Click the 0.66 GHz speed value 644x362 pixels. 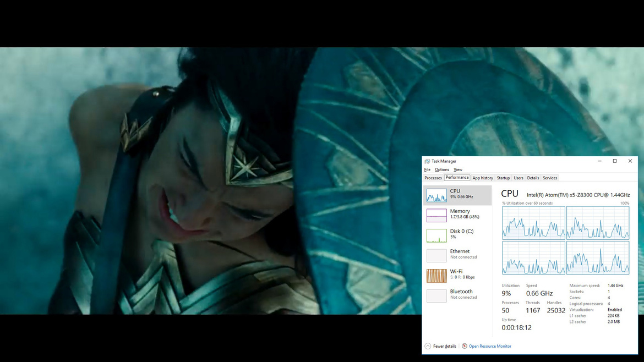click(x=539, y=293)
